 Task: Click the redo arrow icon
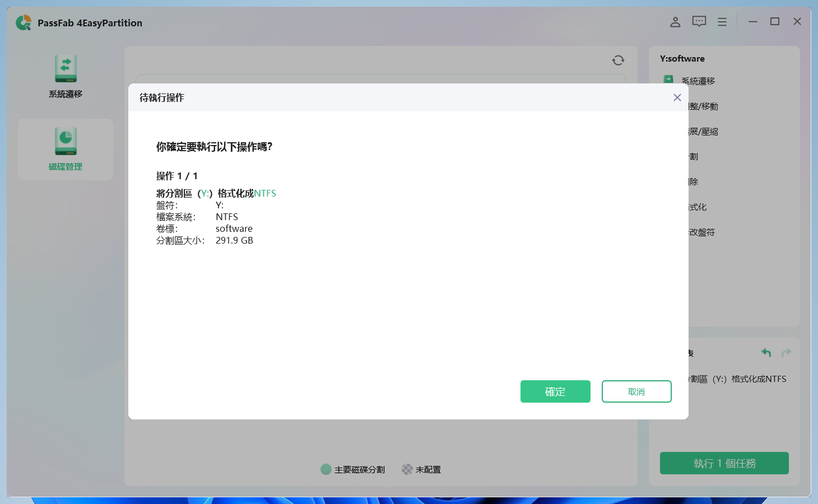(x=786, y=352)
